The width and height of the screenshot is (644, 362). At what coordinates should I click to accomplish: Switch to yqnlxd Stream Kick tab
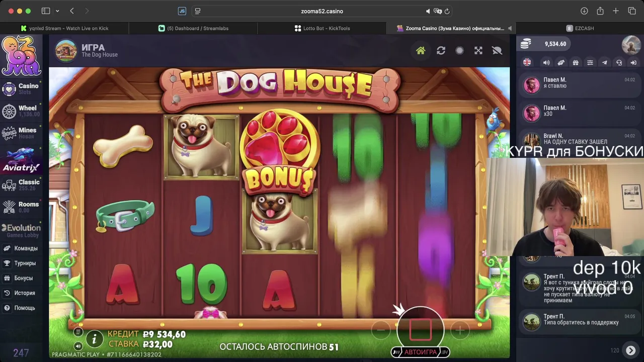[64, 28]
